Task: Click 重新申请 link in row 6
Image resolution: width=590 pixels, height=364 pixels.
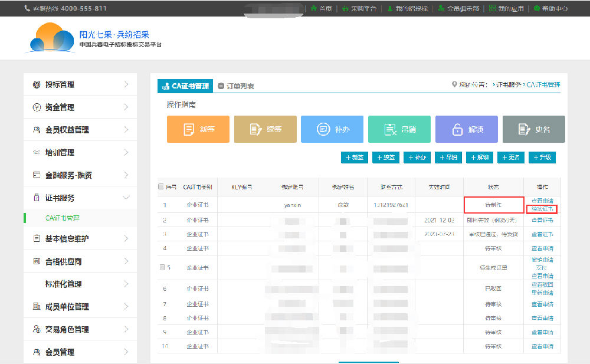Action: click(x=542, y=293)
